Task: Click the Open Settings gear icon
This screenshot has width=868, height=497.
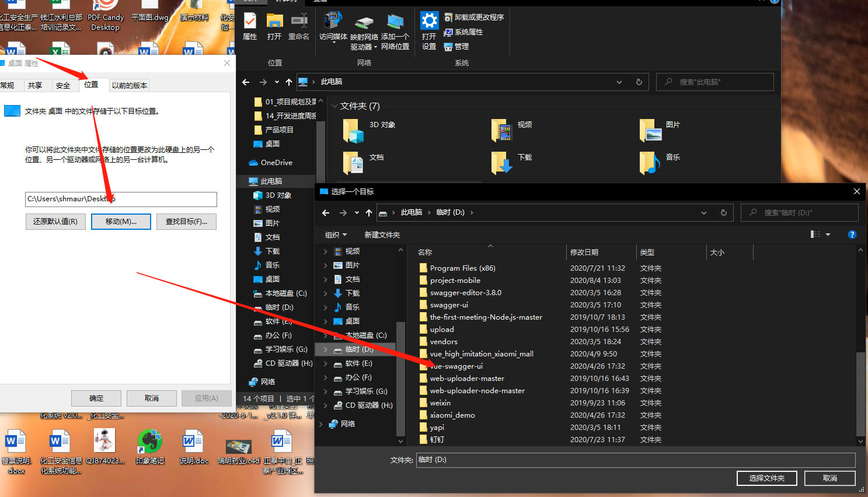Action: click(429, 22)
